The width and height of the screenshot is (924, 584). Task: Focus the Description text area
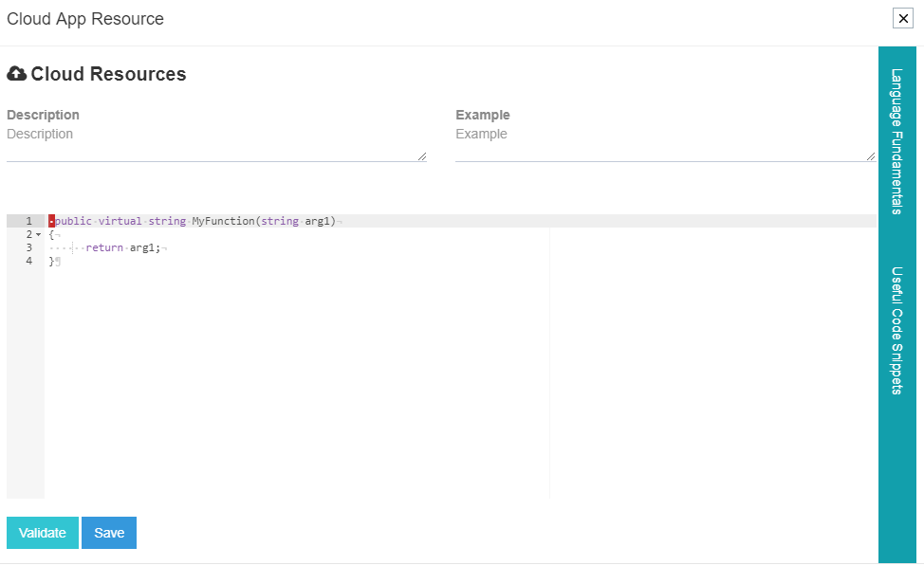click(215, 143)
